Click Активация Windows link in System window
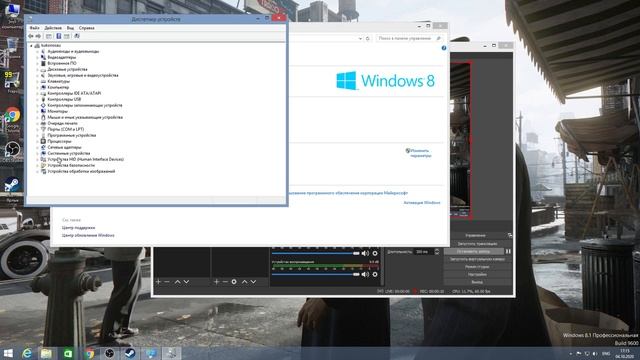This screenshot has width=640, height=360. (x=422, y=202)
